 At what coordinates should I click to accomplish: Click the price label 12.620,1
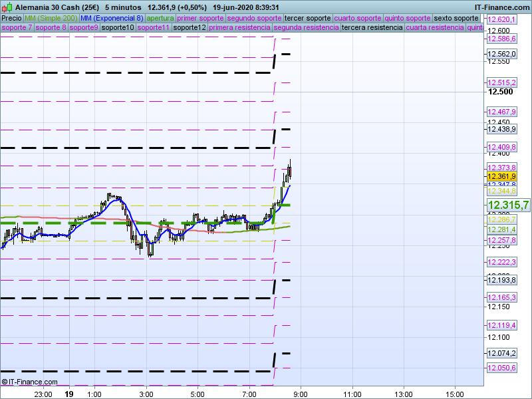point(502,20)
